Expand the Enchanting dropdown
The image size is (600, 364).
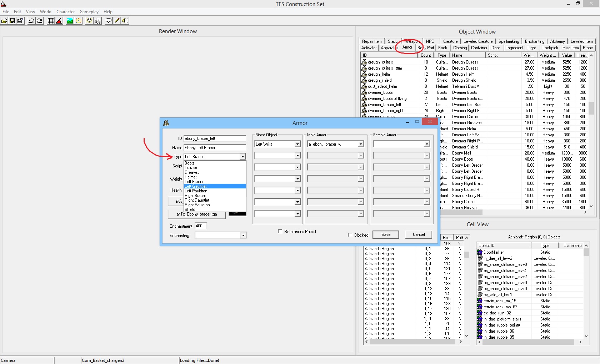[x=243, y=236]
